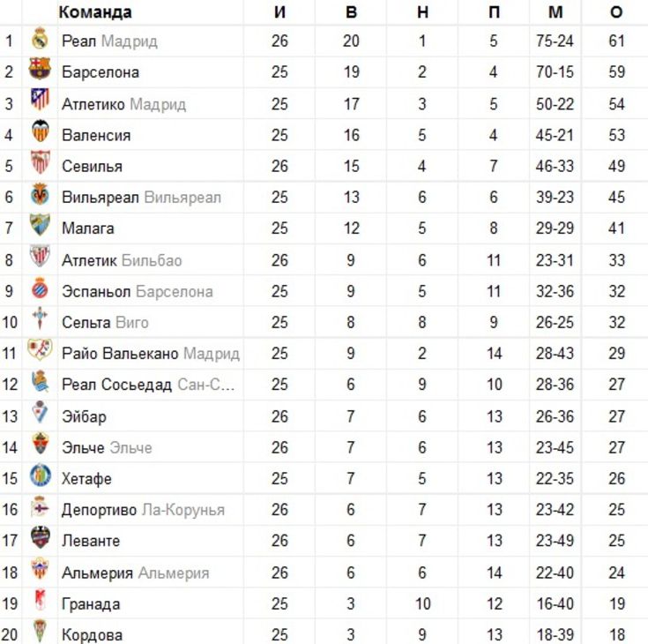Image resolution: width=648 pixels, height=644 pixels.
Task: Click the Real Madrid club crest
Action: (40, 38)
